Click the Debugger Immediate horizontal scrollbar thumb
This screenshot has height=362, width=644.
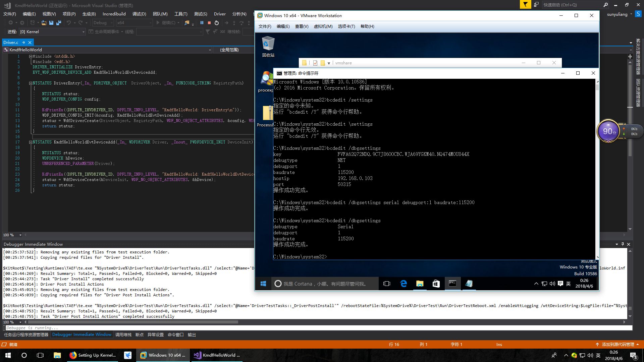point(133,322)
